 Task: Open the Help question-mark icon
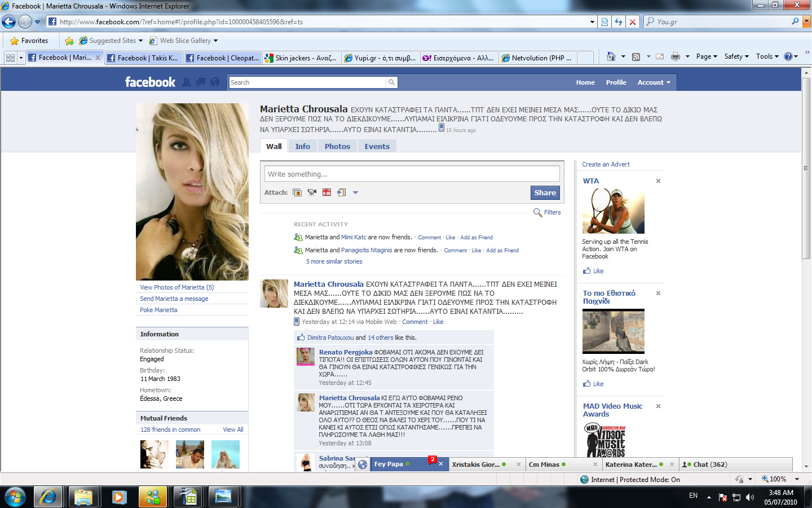click(788, 56)
